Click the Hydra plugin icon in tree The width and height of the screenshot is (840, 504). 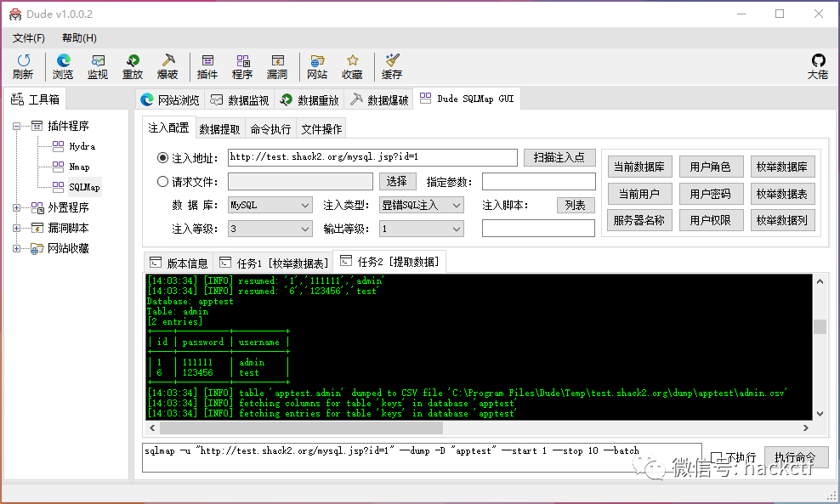[x=58, y=145]
